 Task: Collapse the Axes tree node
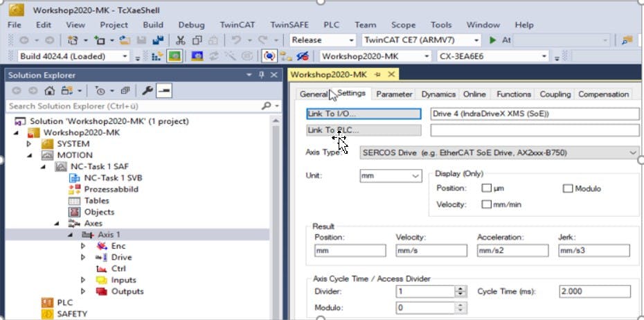56,224
